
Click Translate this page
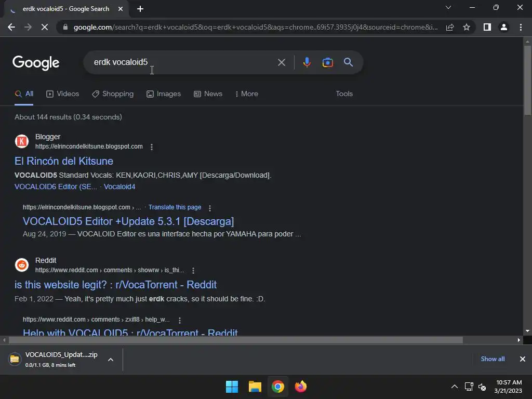coord(175,207)
